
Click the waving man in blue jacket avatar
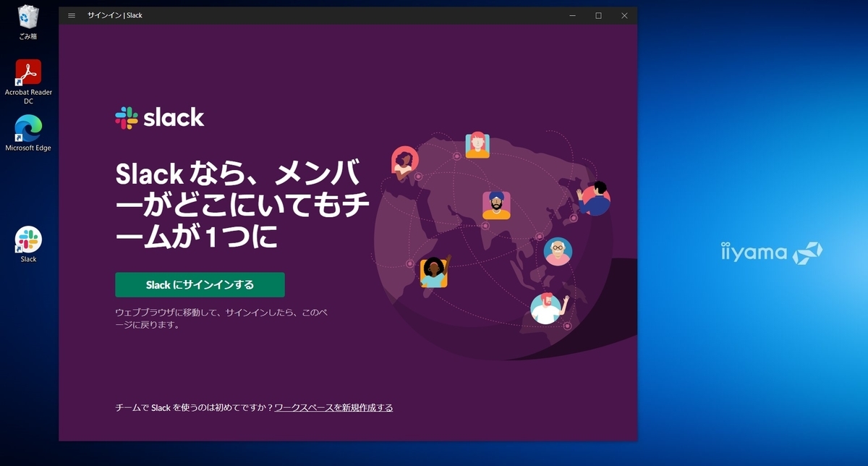pos(594,199)
